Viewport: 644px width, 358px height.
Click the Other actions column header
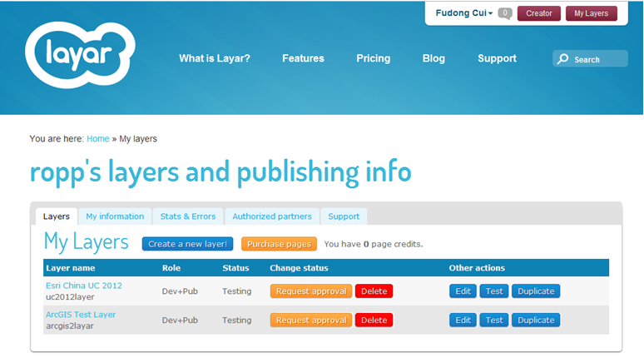click(x=477, y=268)
